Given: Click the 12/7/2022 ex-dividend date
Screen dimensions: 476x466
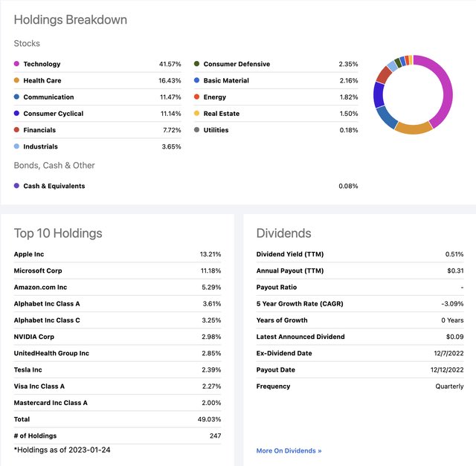Looking at the screenshot, I should pos(448,353).
